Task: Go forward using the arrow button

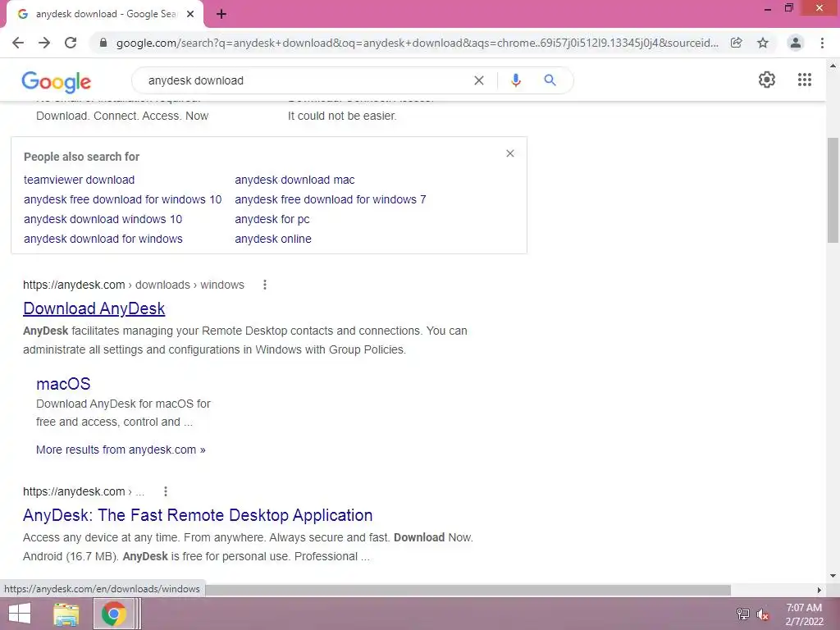Action: tap(44, 43)
